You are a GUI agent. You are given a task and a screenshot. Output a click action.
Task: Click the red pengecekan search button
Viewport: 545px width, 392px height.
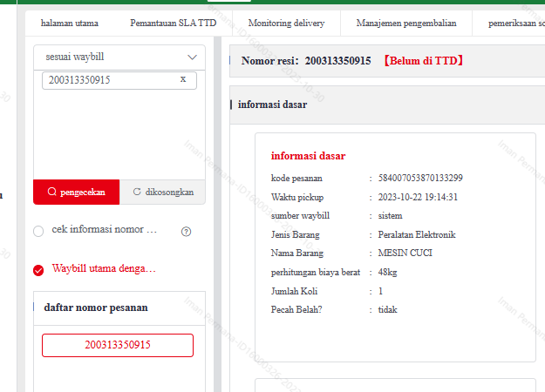click(x=77, y=192)
